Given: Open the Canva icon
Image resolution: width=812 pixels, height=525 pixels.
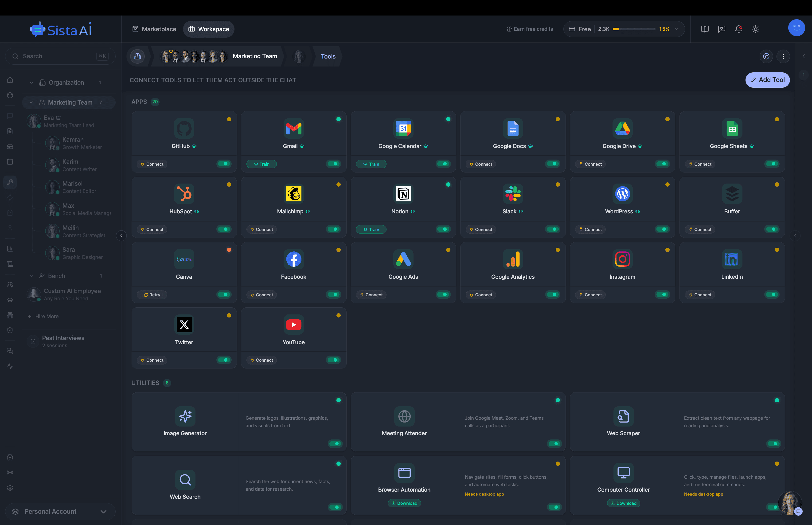Looking at the screenshot, I should coord(184,259).
